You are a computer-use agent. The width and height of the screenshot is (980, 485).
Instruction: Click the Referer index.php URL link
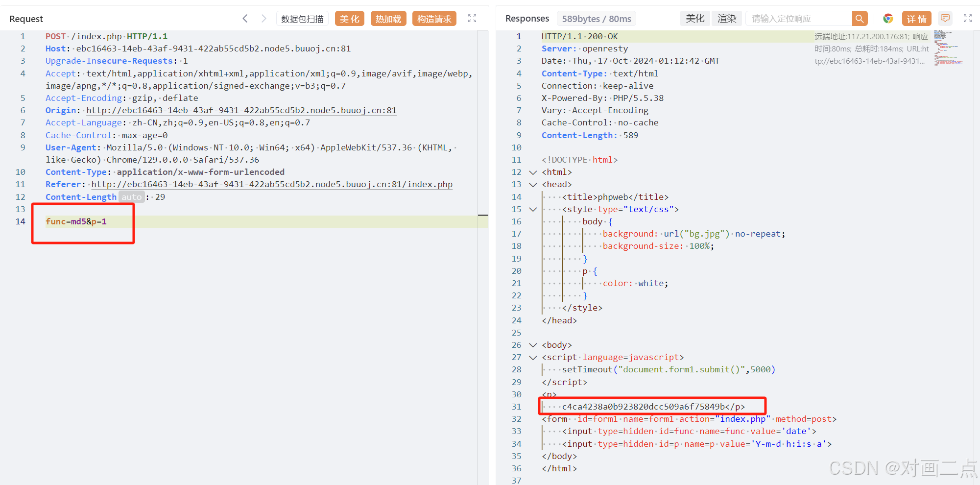click(x=272, y=184)
